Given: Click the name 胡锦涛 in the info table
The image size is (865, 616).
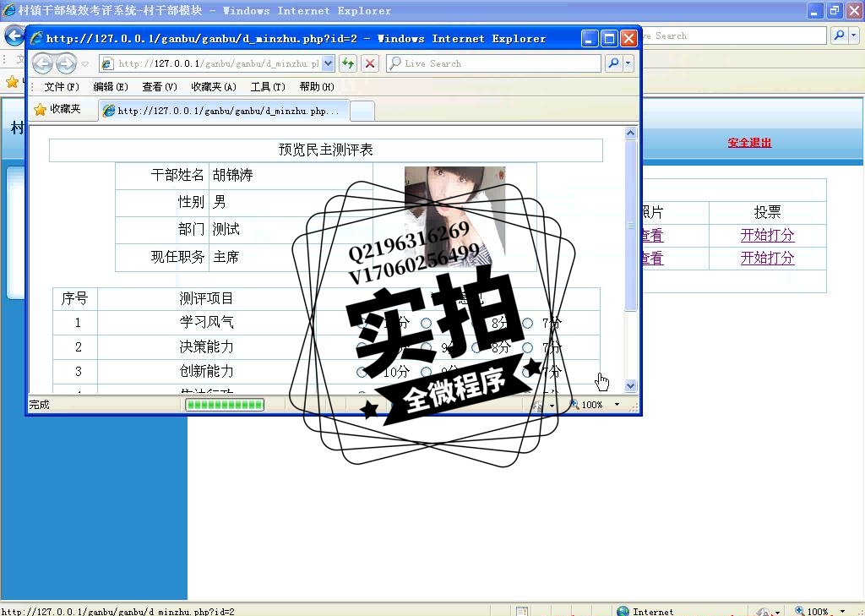Looking at the screenshot, I should click(x=233, y=176).
